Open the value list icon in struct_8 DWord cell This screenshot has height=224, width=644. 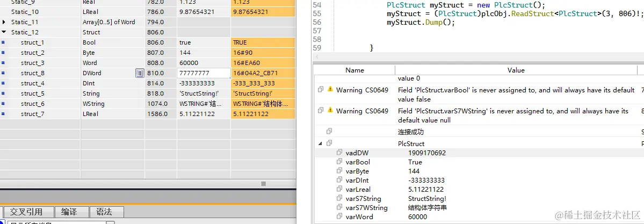click(140, 73)
